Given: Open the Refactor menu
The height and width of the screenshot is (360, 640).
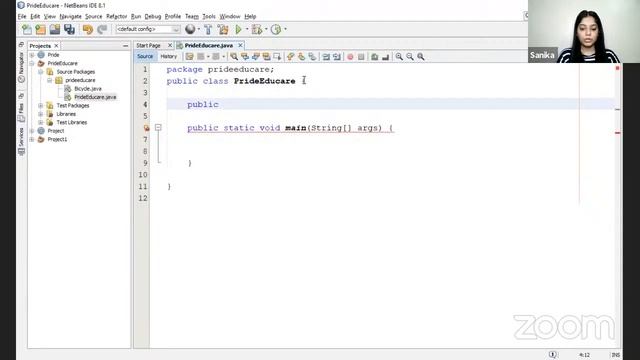Looking at the screenshot, I should click(116, 16).
